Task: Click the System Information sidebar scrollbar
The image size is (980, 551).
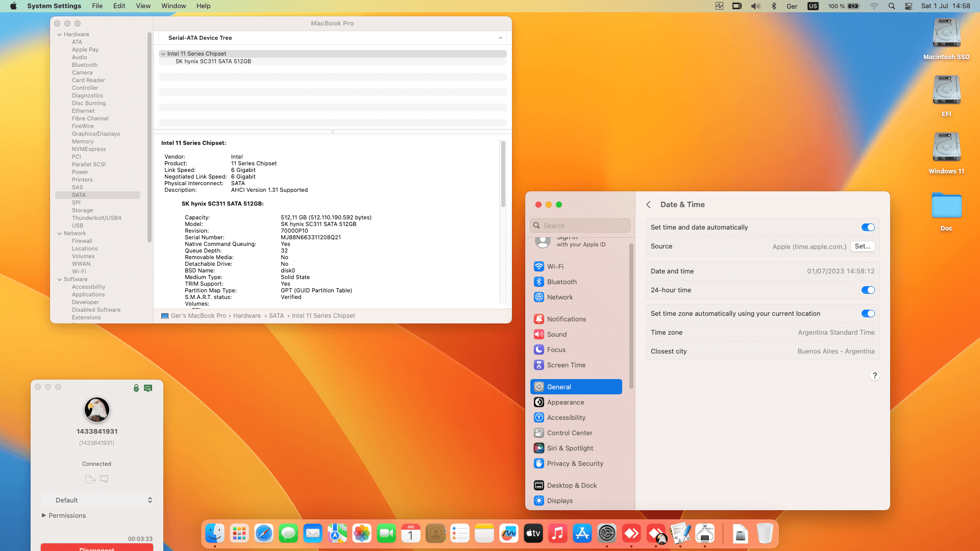Action: tap(150, 138)
